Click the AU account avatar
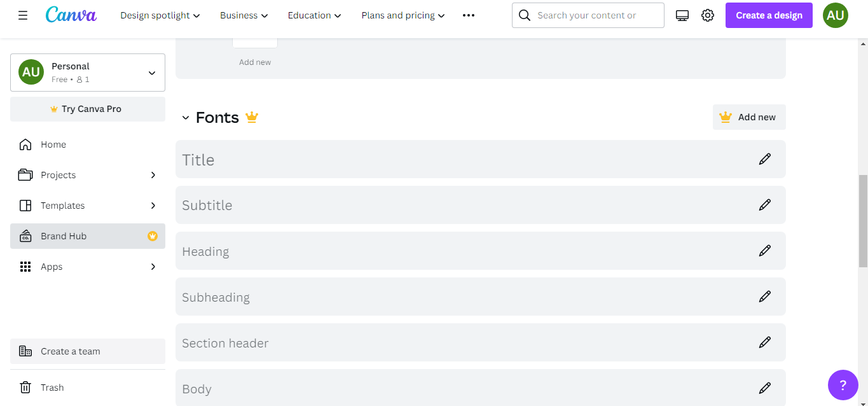This screenshot has width=868, height=406. [x=835, y=15]
